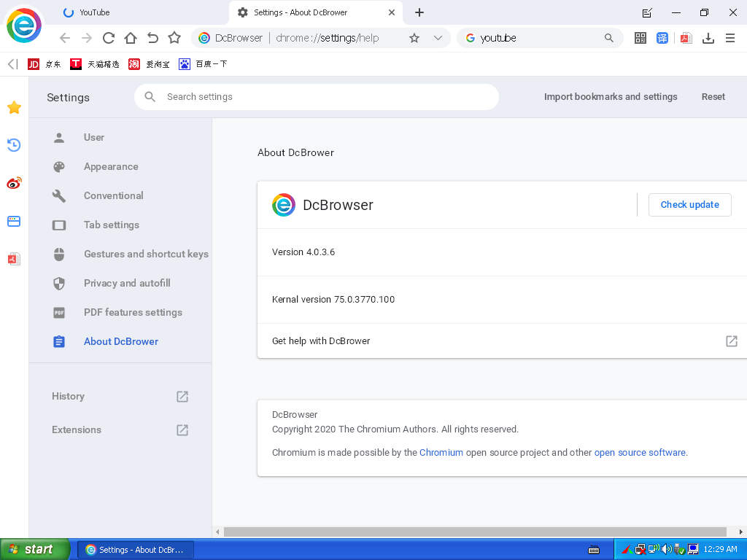The height and width of the screenshot is (560, 747).
Task: Reload the current settings page
Action: pos(108,38)
